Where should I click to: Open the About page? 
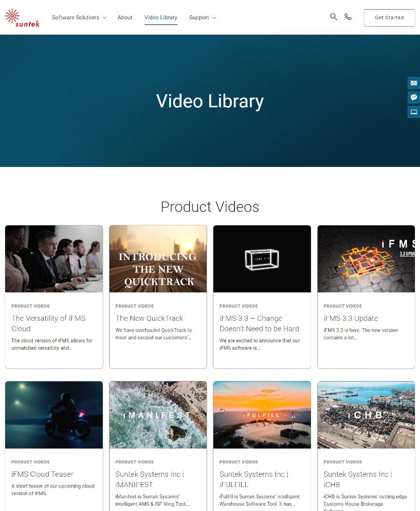(x=125, y=18)
